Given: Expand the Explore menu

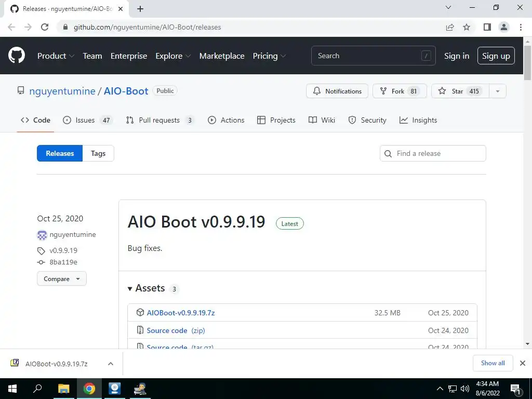Looking at the screenshot, I should click(x=173, y=56).
